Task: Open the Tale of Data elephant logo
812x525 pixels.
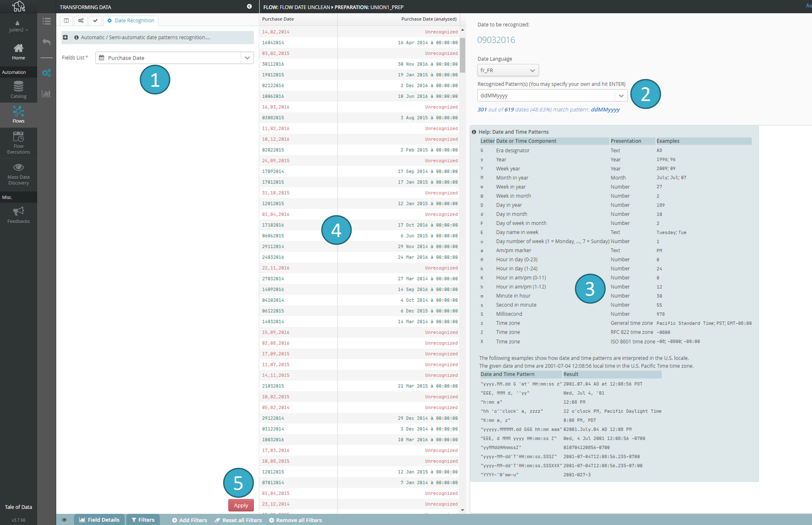Action: click(18, 6)
